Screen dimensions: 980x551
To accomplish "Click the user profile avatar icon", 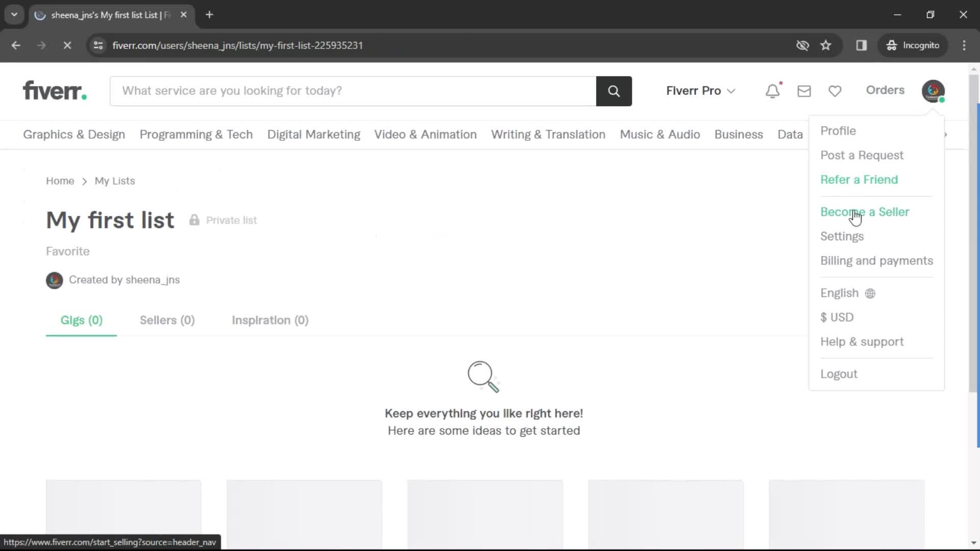I will tap(934, 90).
